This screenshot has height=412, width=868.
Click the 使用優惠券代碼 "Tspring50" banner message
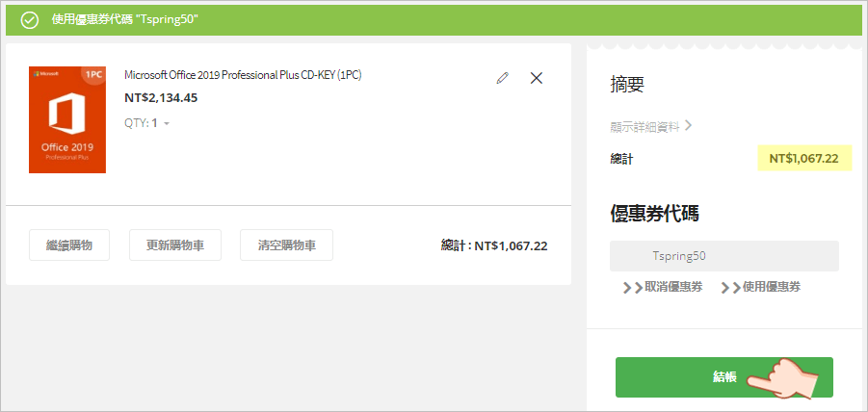pos(125,20)
